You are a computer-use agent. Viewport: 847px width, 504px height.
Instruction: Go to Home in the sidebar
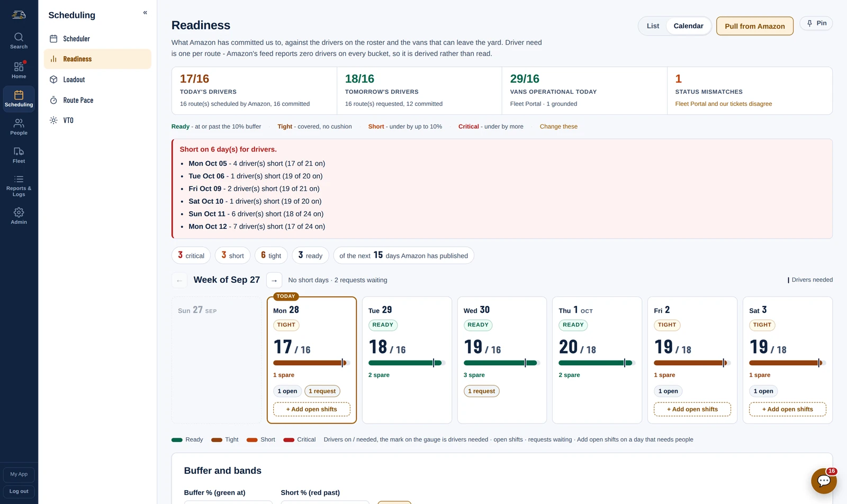[19, 70]
